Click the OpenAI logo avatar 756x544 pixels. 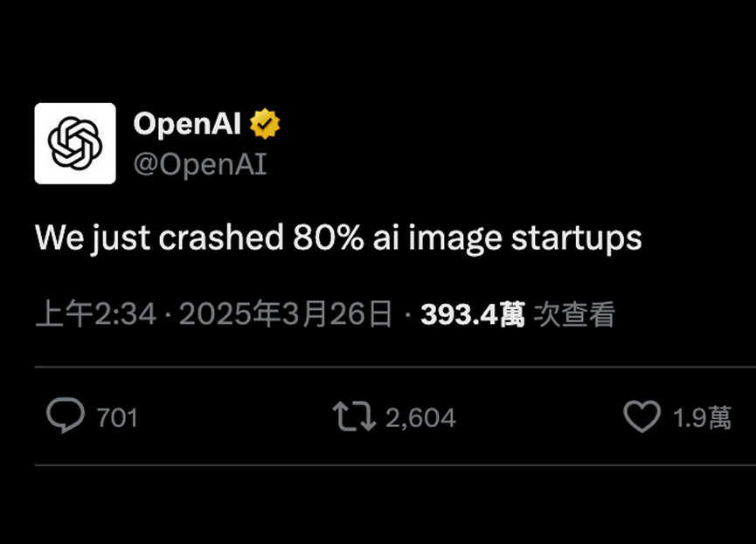point(75,143)
